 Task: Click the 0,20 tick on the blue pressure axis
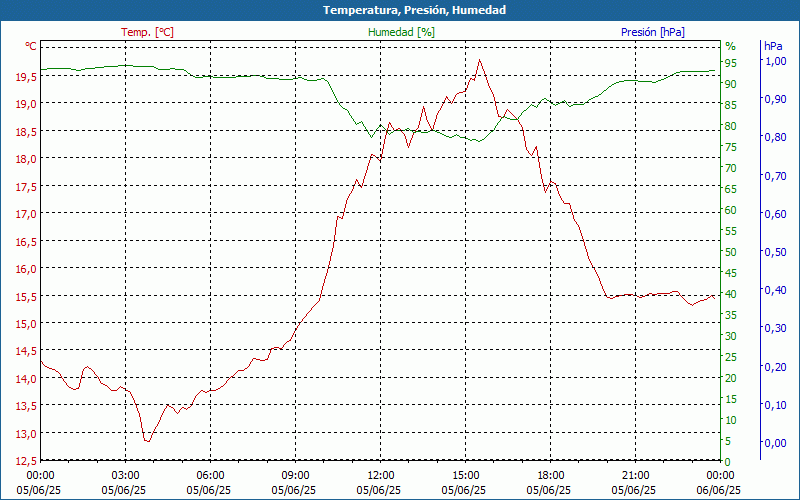pos(776,367)
